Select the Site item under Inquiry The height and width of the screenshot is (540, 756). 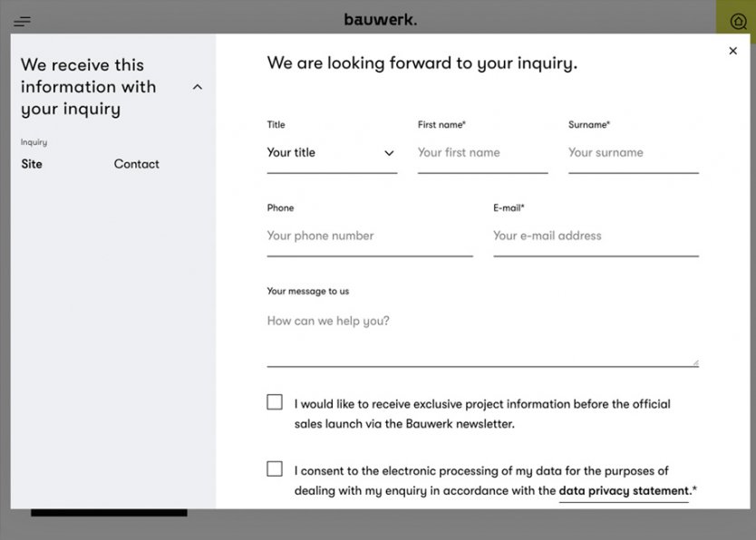[32, 164]
